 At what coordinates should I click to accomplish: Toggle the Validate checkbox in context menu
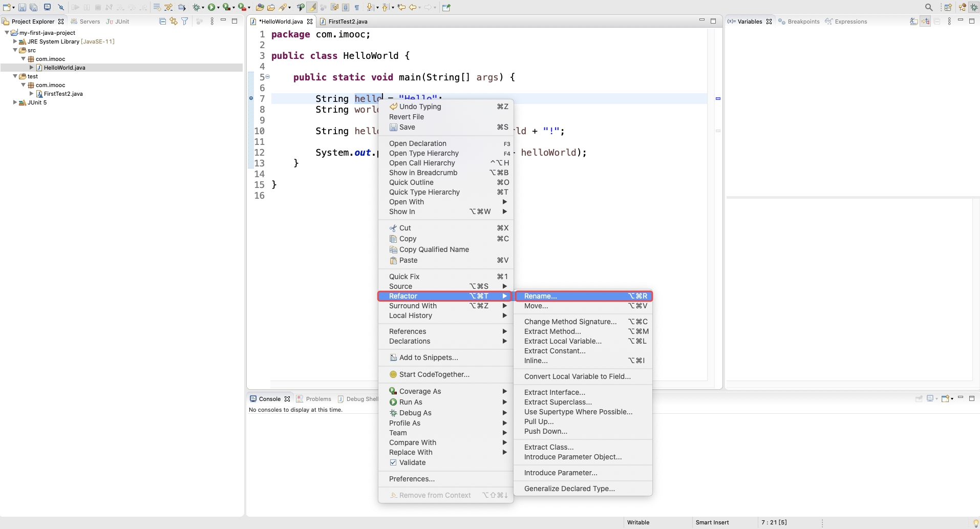393,462
